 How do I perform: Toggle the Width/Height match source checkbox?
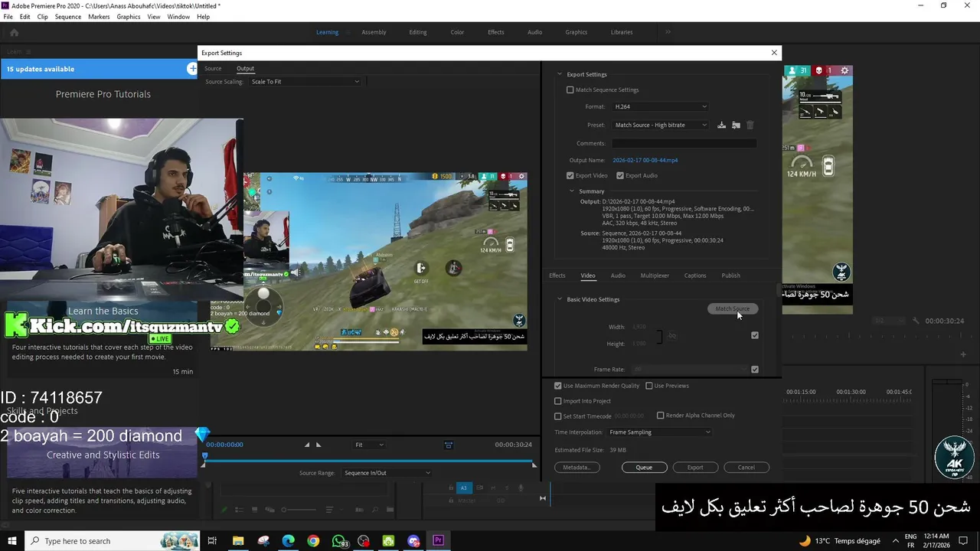pyautogui.click(x=755, y=335)
